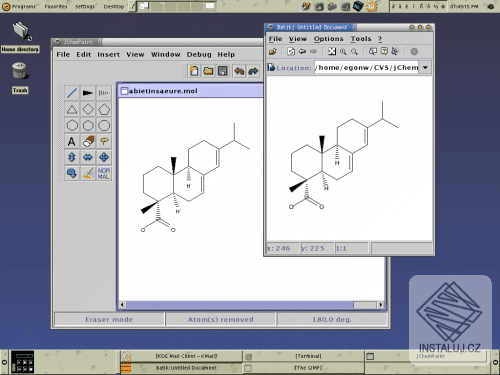Image resolution: width=500 pixels, height=375 pixels.
Task: Expand the Batik Location dropdown arrow
Action: click(425, 68)
